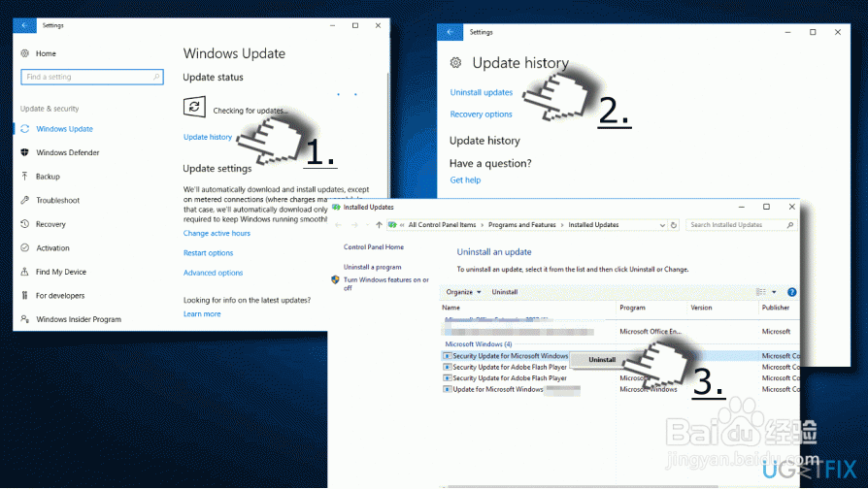Open the Update history link
Image resolution: width=868 pixels, height=489 pixels.
[208, 137]
